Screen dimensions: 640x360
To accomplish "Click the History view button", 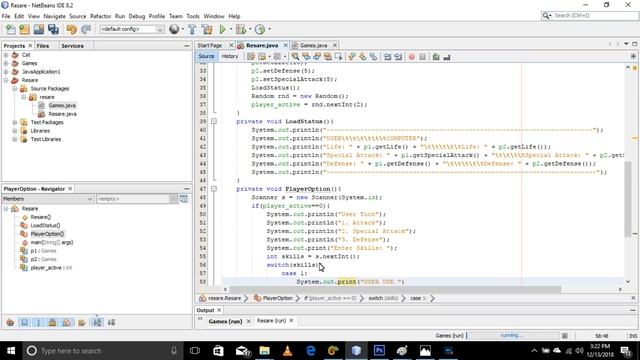I will click(x=229, y=56).
